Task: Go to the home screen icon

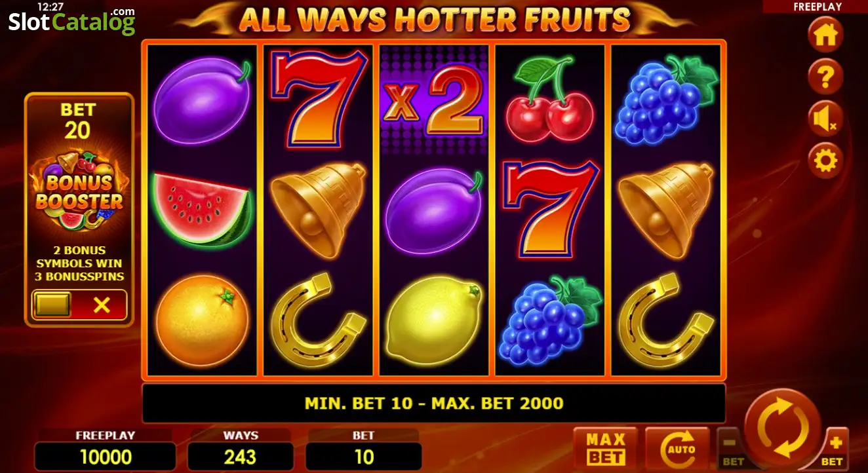Action: coord(825,35)
